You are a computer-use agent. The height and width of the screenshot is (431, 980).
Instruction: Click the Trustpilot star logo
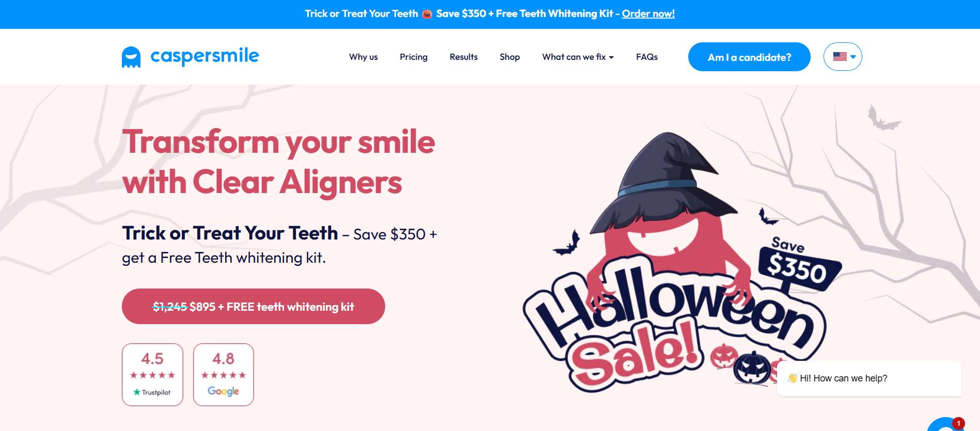(137, 392)
